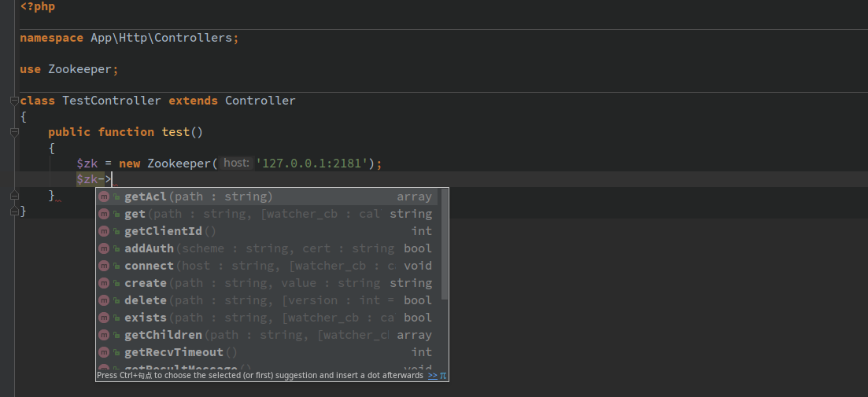Click the completion popup scrollbar thumb
Screen dimensions: 868x397
(445, 244)
